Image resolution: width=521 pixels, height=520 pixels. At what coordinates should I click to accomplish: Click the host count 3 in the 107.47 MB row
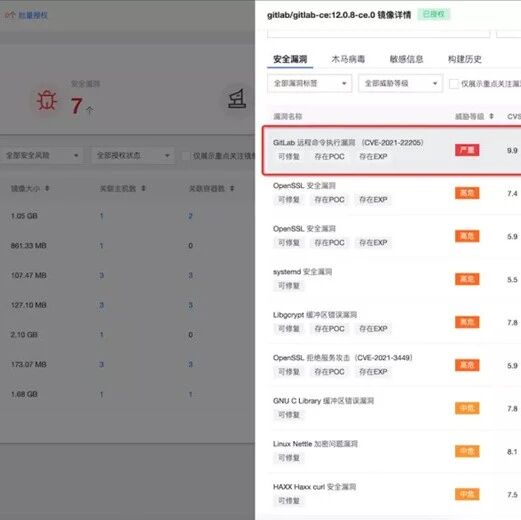pyautogui.click(x=101, y=275)
